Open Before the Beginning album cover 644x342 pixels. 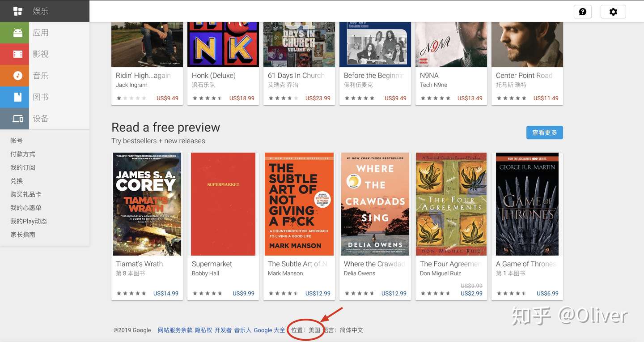coord(375,44)
